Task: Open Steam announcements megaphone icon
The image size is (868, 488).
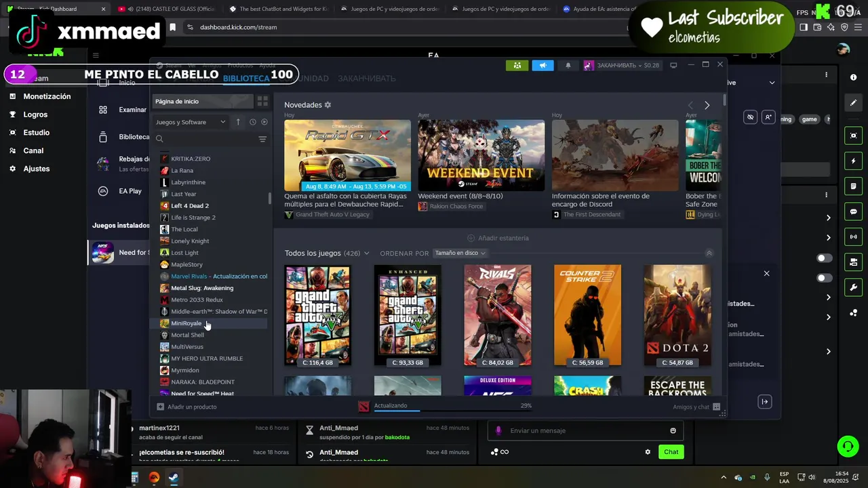Action: pos(542,65)
